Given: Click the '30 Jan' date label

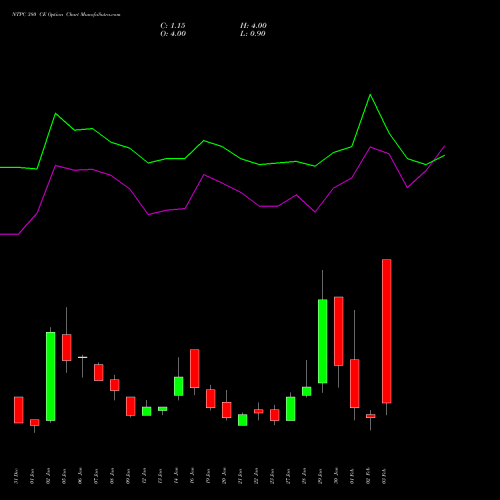Looking at the screenshot, I should (x=337, y=476).
